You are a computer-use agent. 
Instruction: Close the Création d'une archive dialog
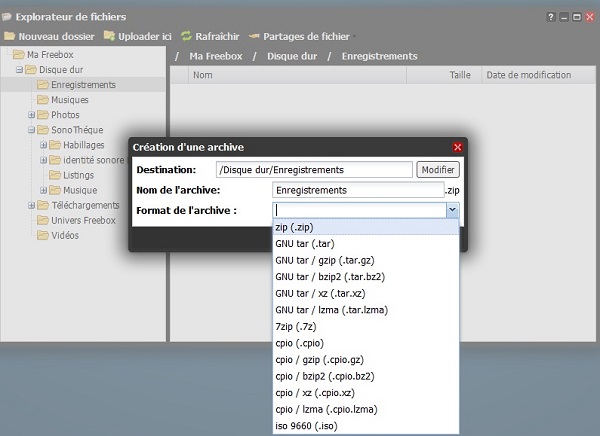point(458,147)
